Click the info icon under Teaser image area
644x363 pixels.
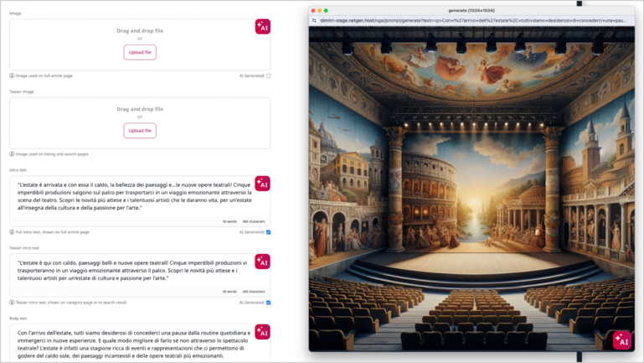(12, 154)
